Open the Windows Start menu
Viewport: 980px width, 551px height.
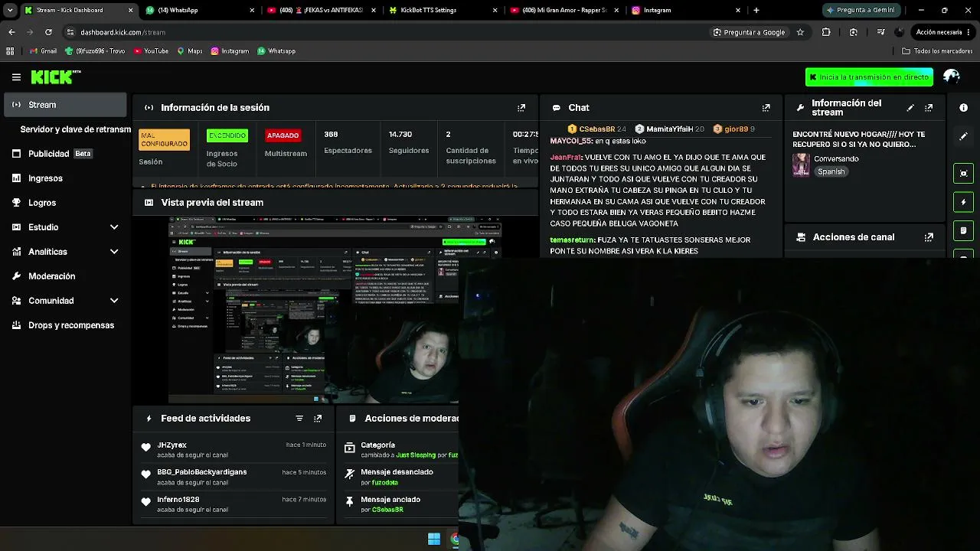click(434, 539)
